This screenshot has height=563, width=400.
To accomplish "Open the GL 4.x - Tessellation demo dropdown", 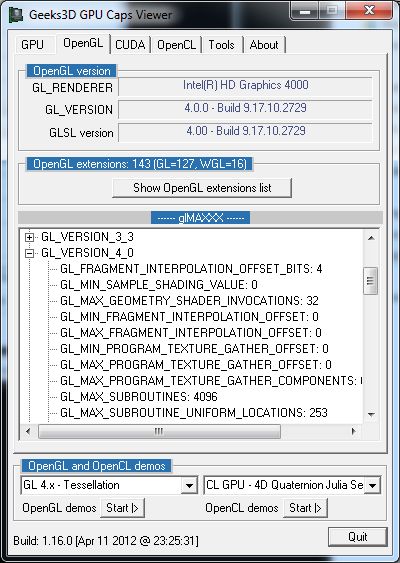I will click(x=189, y=485).
